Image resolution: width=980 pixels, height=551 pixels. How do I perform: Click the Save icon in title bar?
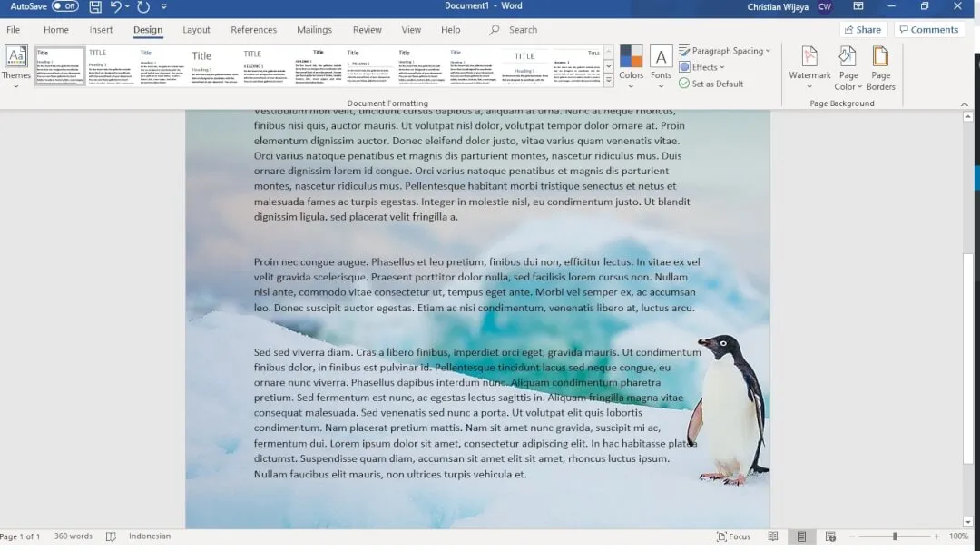pyautogui.click(x=95, y=7)
